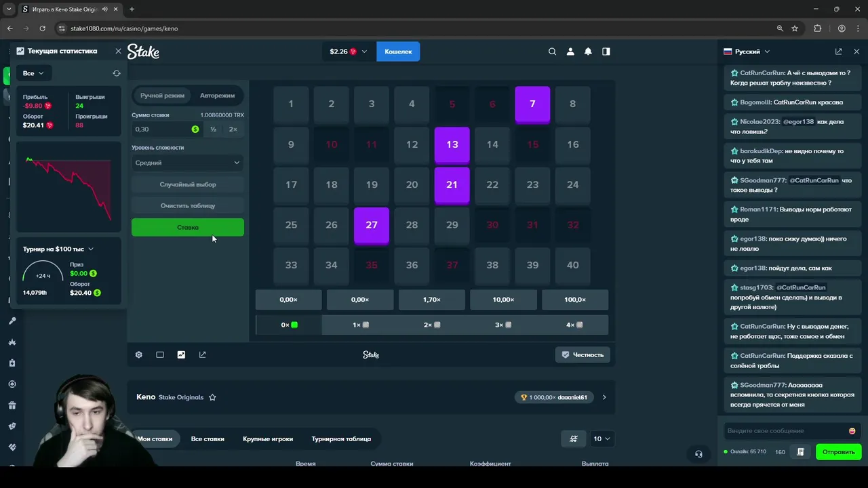Favorite Keno with the star icon
Viewport: 868px width, 488px height.
[212, 397]
